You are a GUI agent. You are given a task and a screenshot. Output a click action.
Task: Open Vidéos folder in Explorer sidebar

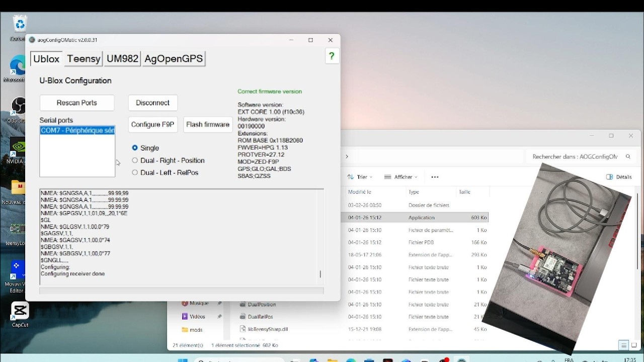click(x=197, y=317)
